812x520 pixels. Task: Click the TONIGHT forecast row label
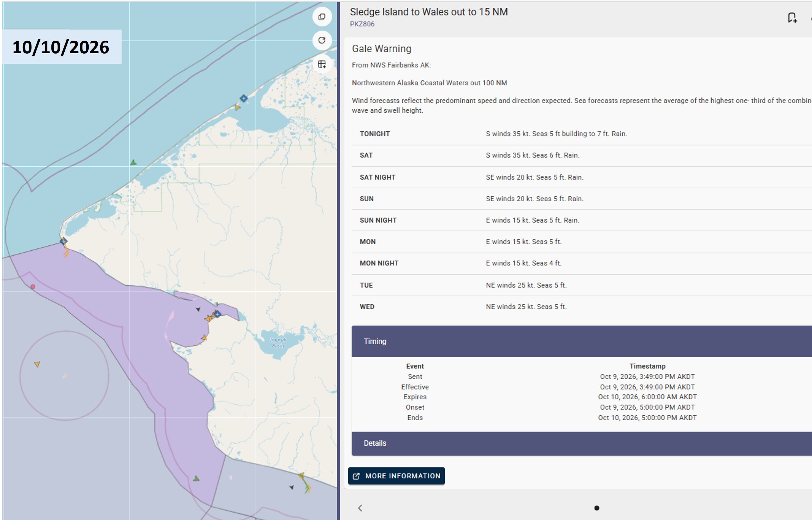click(x=375, y=134)
